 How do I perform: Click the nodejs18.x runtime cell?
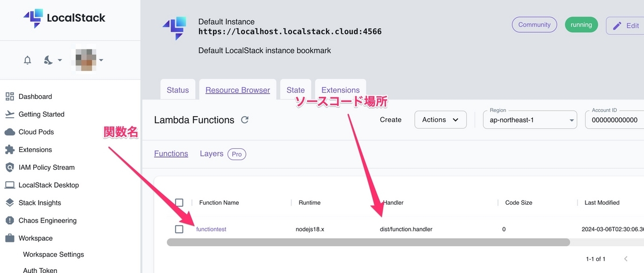pos(310,229)
